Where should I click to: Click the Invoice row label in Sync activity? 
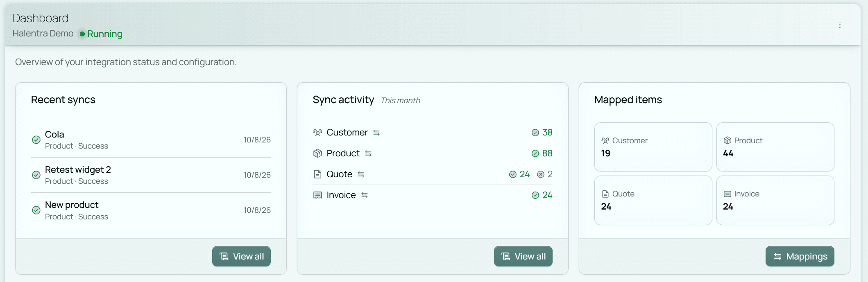pos(341,195)
